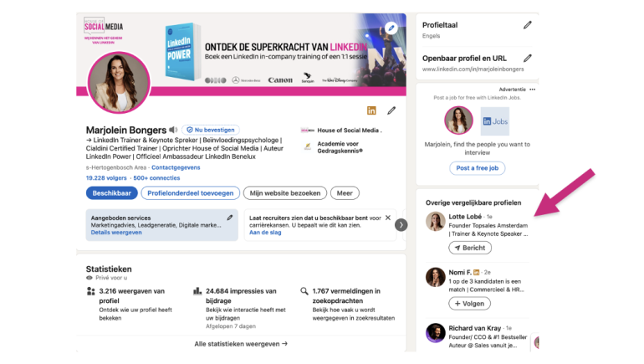This screenshot has width=644, height=364.
Task: Click the Engels profile language value
Action: click(431, 36)
